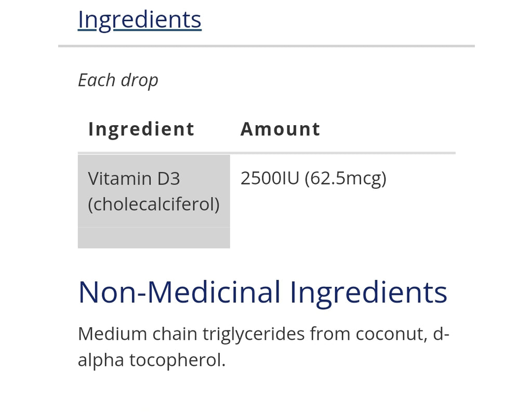Click the word 'Medicinal' in the blue heading
This screenshot has width=532, height=412.
tap(214, 292)
